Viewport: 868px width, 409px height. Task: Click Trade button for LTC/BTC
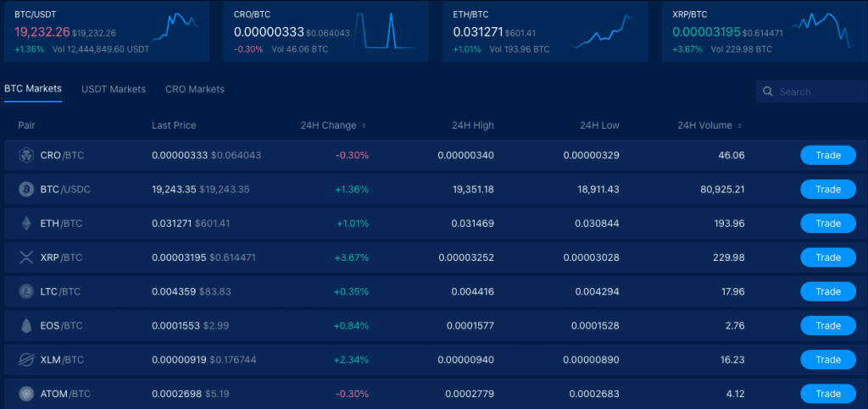pos(828,291)
